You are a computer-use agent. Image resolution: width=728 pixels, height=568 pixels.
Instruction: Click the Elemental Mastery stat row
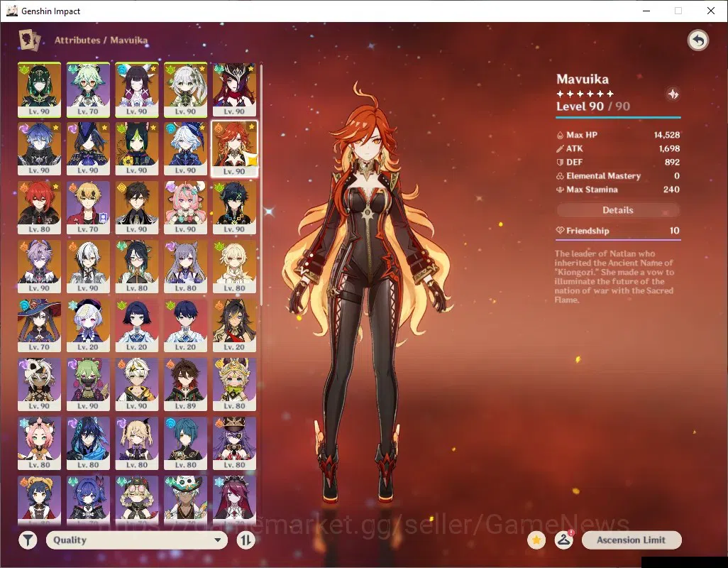click(x=618, y=175)
